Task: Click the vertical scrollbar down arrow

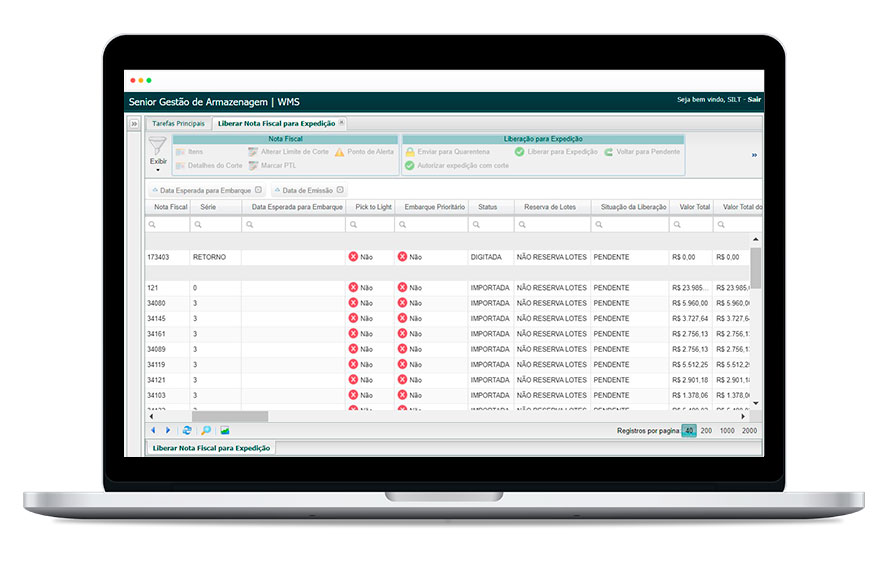Action: pyautogui.click(x=755, y=403)
